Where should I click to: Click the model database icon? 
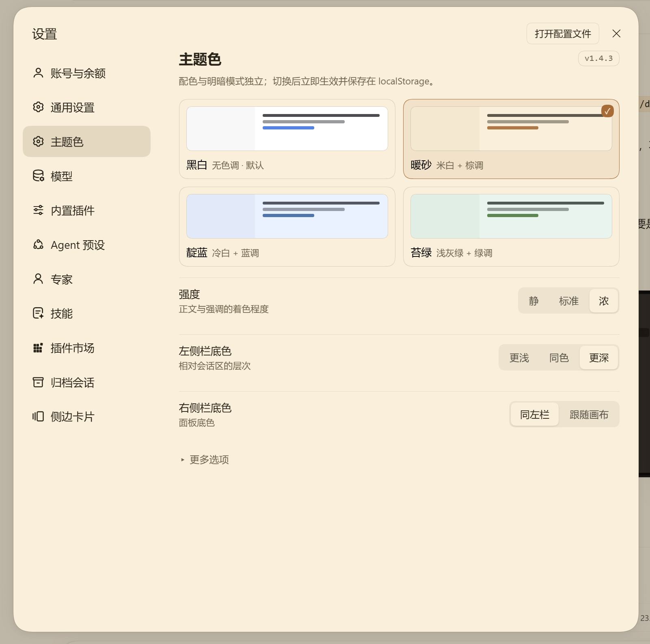pos(38,176)
